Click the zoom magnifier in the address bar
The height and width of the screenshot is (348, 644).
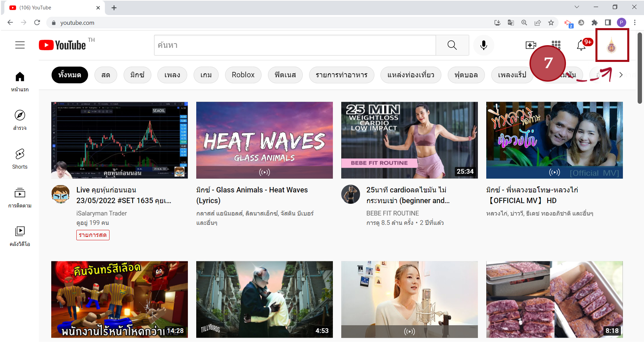coord(524,22)
